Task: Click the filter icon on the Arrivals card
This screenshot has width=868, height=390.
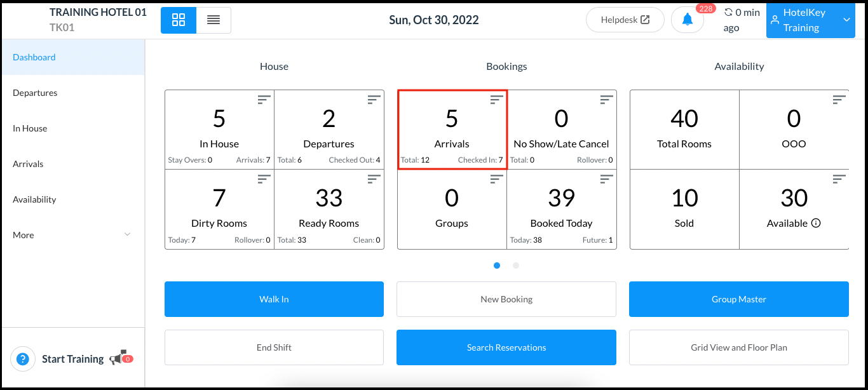Action: coord(495,99)
